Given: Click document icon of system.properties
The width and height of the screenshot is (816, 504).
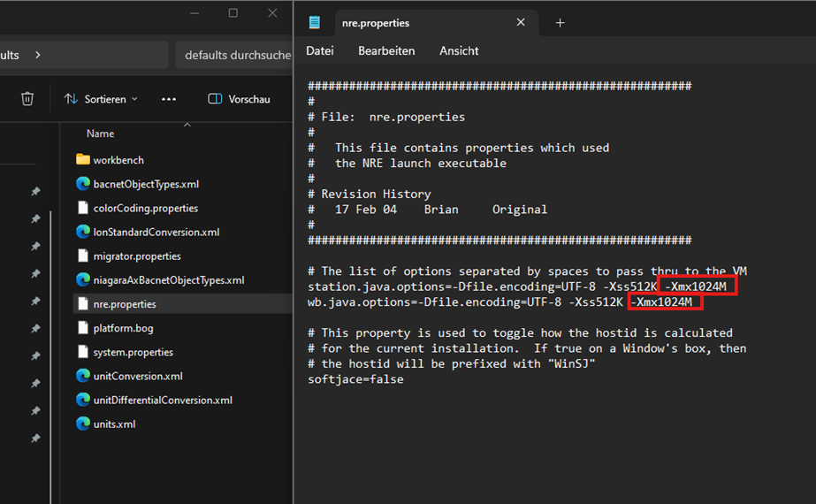Looking at the screenshot, I should (x=83, y=351).
